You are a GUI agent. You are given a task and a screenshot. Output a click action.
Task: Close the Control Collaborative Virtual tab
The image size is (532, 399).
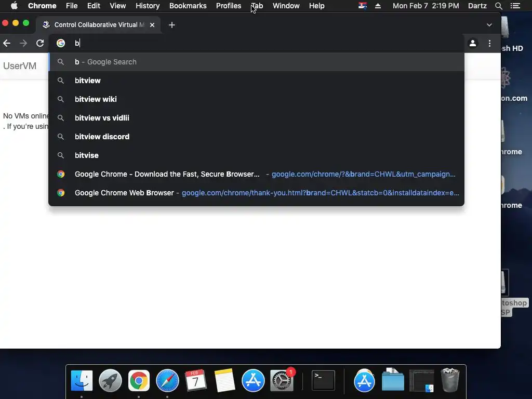(x=152, y=25)
